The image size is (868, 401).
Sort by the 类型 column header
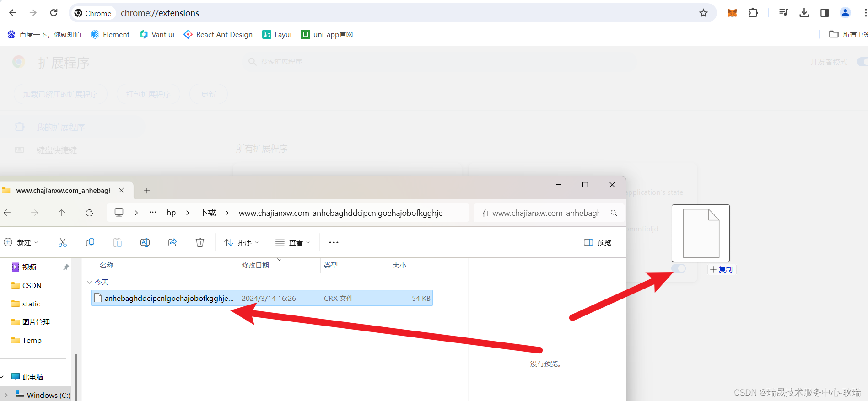(330, 265)
